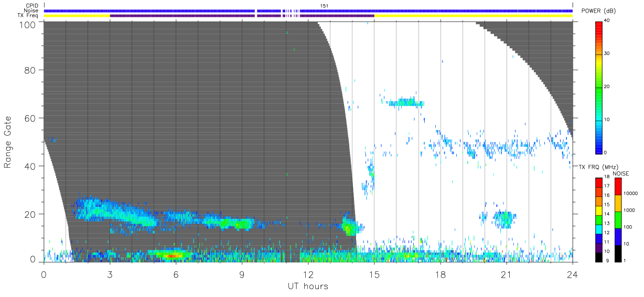Click the red segment of the TX FRQ color bar
Viewport: 644px width, 297px height.
599,182
